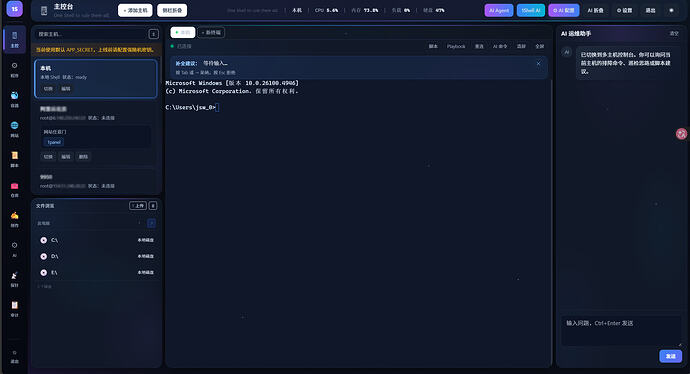
Task: Focus the AI question input box
Action: coord(621,330)
